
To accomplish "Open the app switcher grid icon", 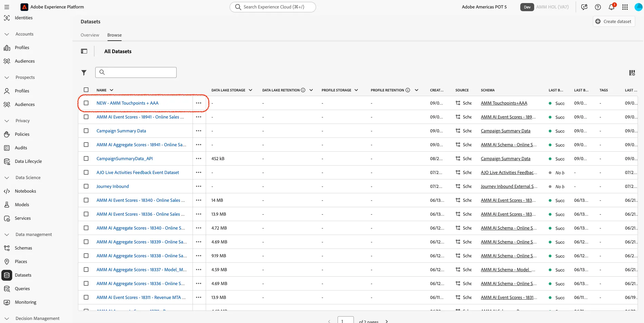I will (x=625, y=7).
